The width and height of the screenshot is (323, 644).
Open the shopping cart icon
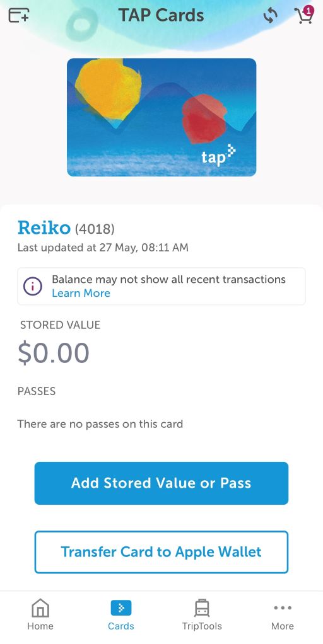pos(304,16)
